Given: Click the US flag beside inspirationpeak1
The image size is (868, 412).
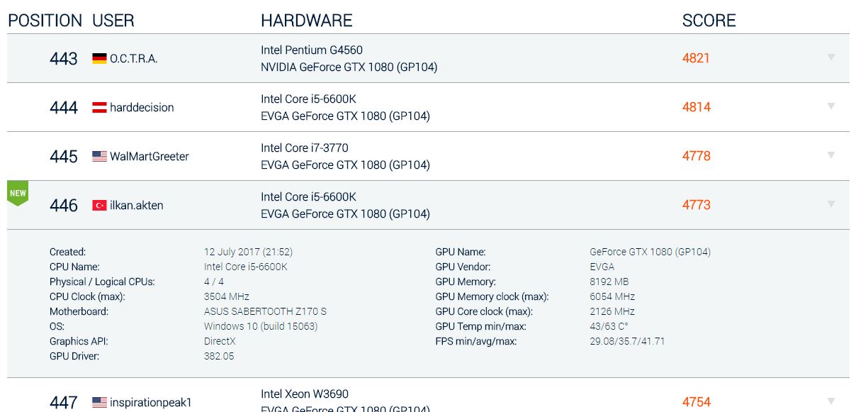Looking at the screenshot, I should [99, 402].
